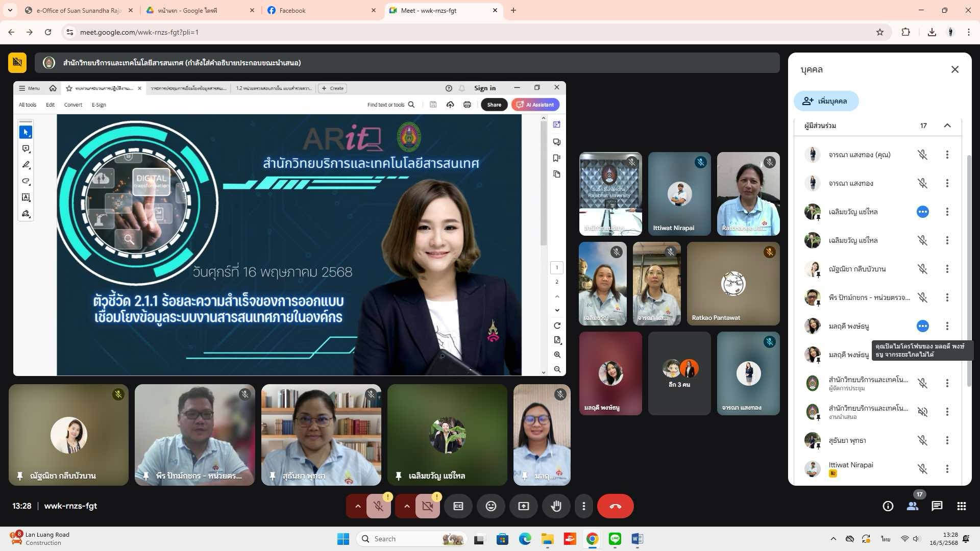Close the บุคคล people side panel

955,69
